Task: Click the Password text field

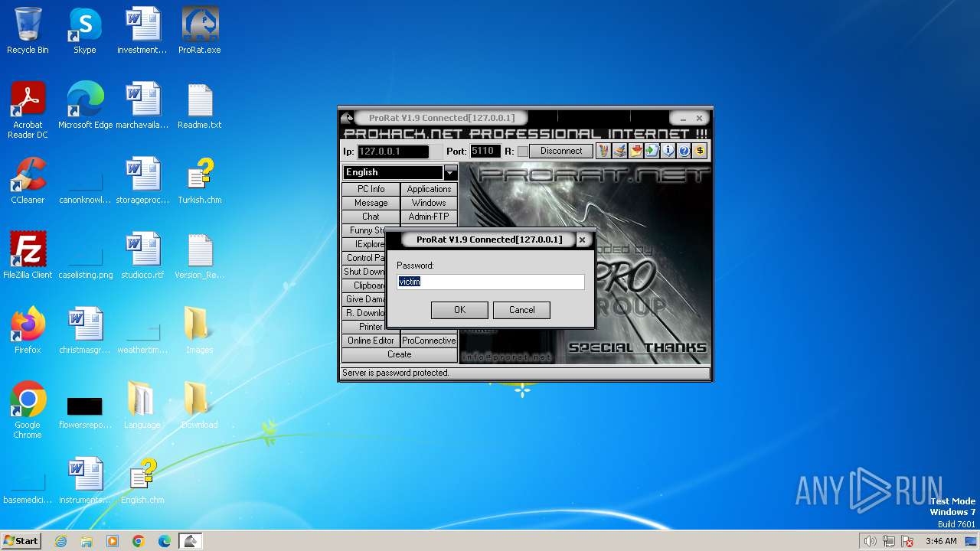Action: pyautogui.click(x=491, y=282)
